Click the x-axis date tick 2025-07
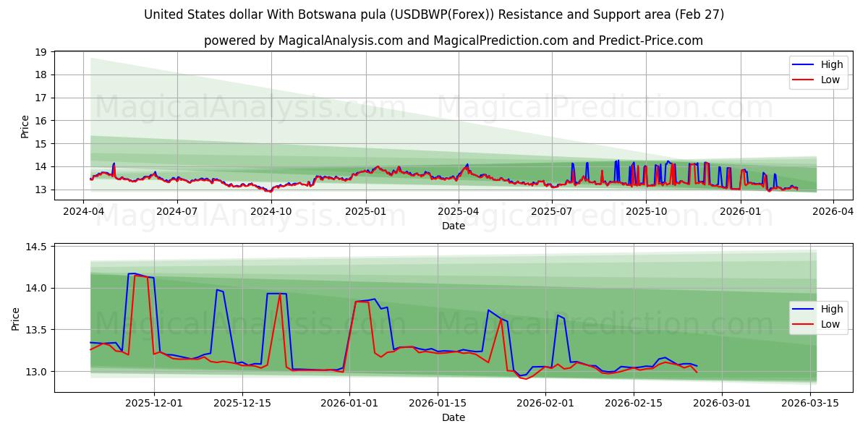Image resolution: width=868 pixels, height=434 pixels. (552, 211)
